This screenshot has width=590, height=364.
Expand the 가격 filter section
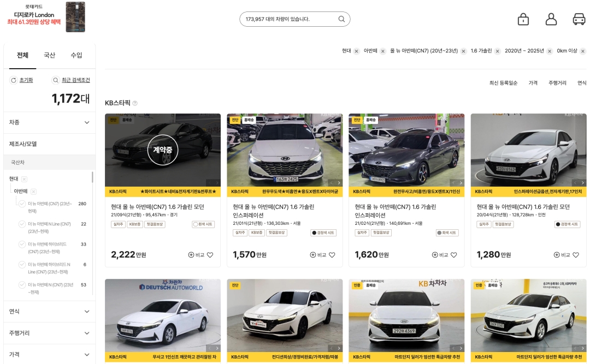pos(49,354)
